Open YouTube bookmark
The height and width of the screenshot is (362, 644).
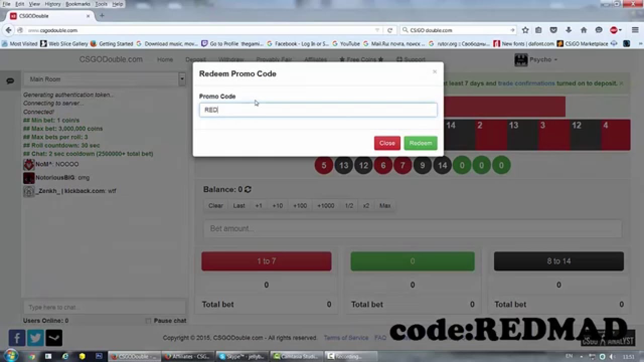point(346,44)
